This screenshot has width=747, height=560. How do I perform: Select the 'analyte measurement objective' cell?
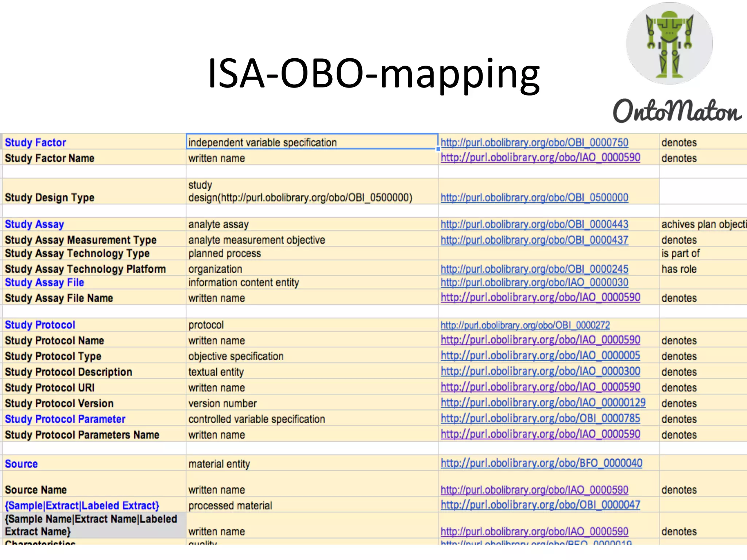point(312,240)
